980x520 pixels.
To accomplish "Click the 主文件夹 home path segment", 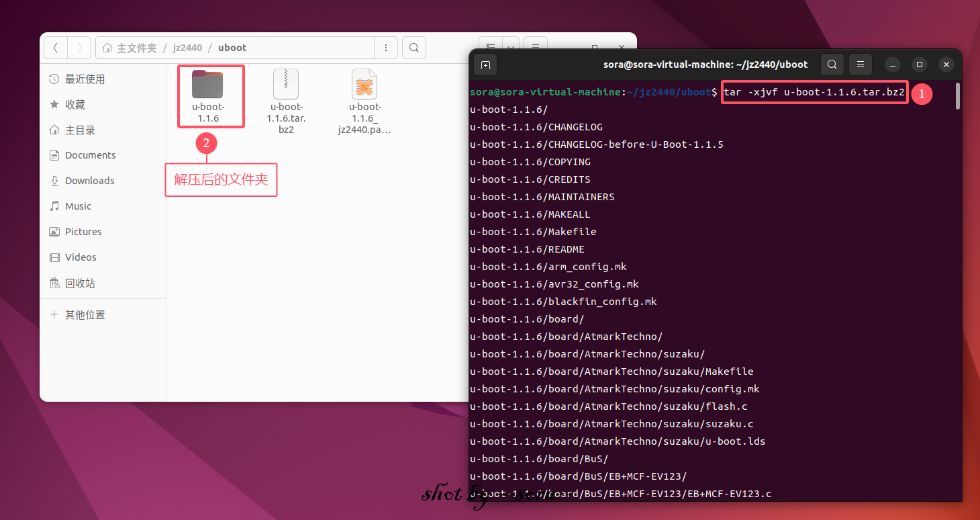I will click(x=130, y=48).
